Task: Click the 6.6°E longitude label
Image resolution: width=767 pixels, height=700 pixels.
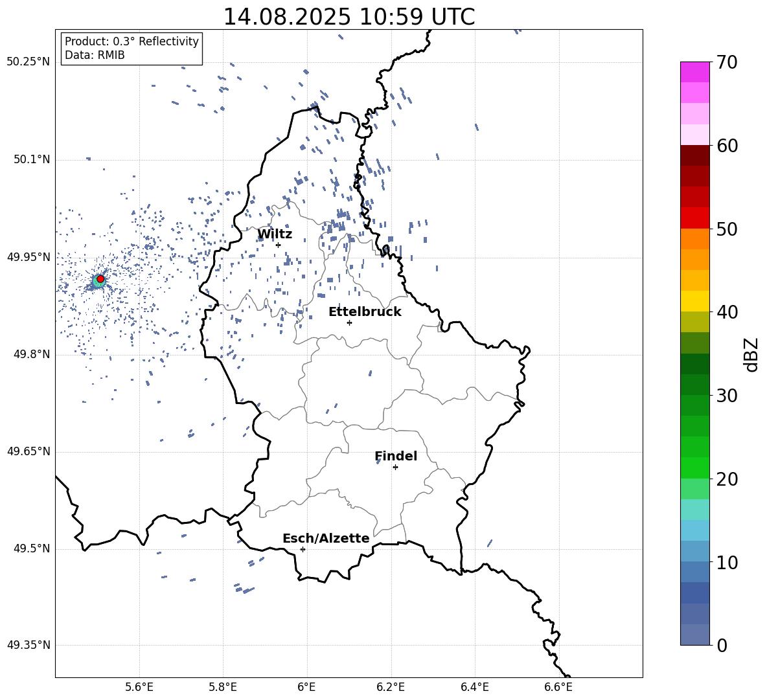Action: [x=558, y=687]
